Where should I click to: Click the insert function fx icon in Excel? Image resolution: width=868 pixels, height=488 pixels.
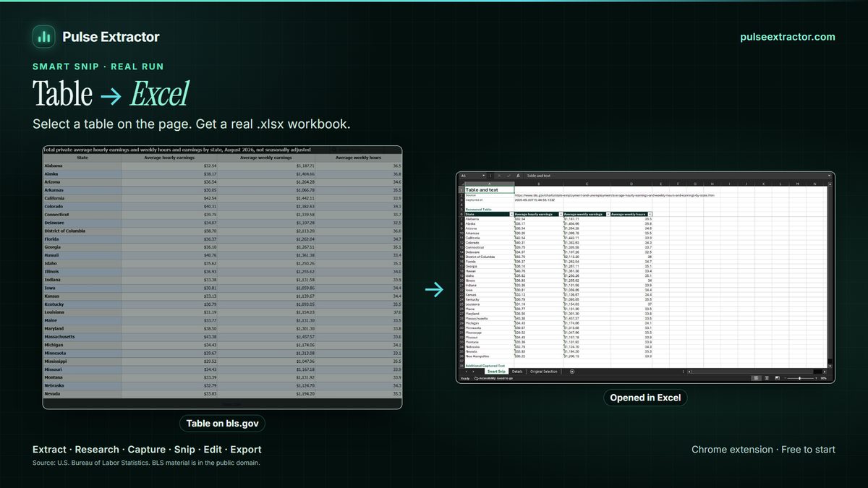click(x=519, y=176)
